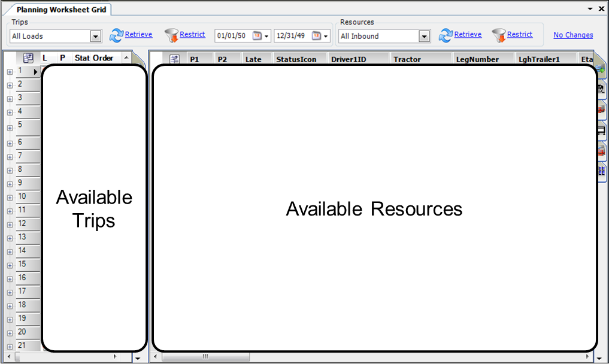Select row header number 12
This screenshot has height=364, width=609.
click(28, 223)
